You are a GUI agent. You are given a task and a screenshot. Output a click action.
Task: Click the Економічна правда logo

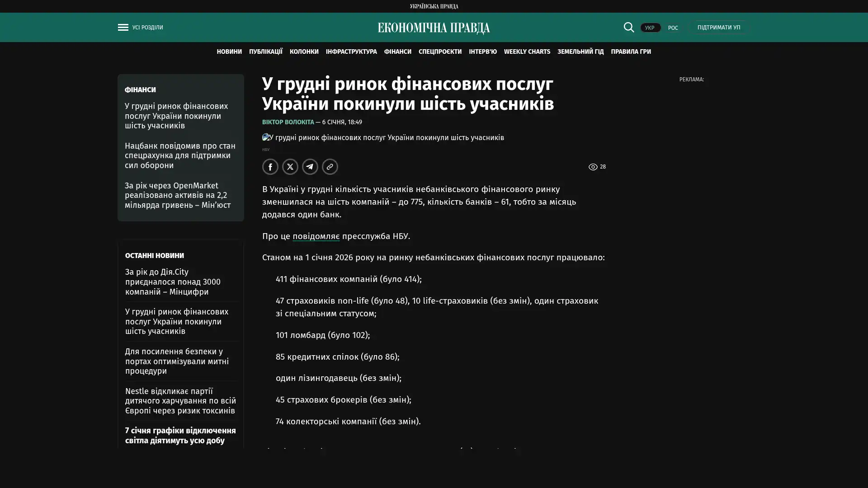[x=434, y=28]
